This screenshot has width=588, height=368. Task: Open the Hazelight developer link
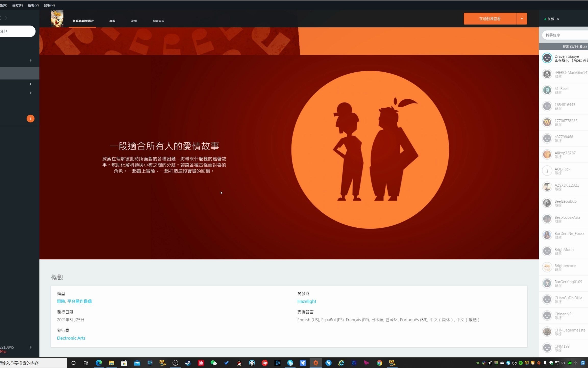(x=307, y=301)
